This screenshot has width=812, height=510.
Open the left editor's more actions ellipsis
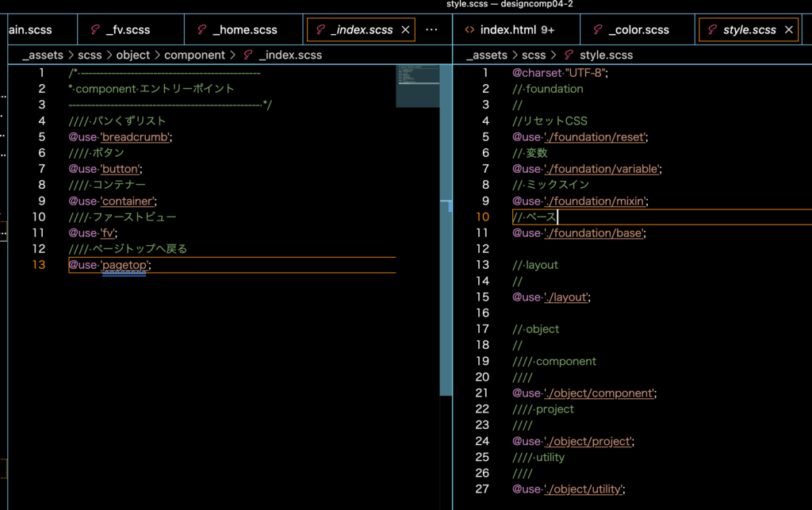coord(431,30)
